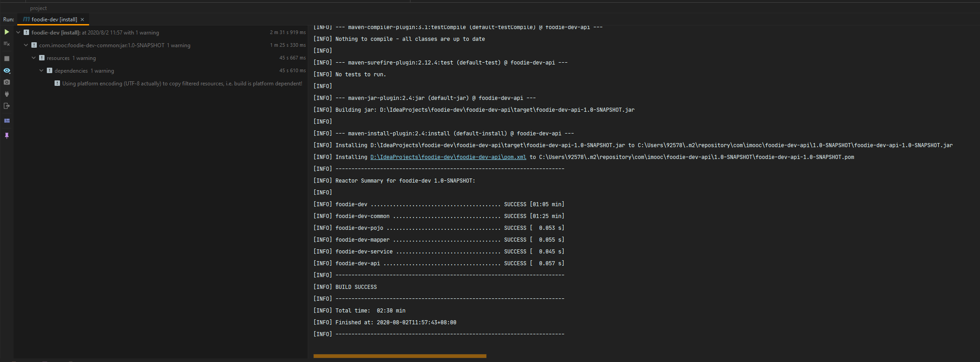Image resolution: width=980 pixels, height=362 pixels.
Task: Open the project tab at top
Action: point(38,8)
